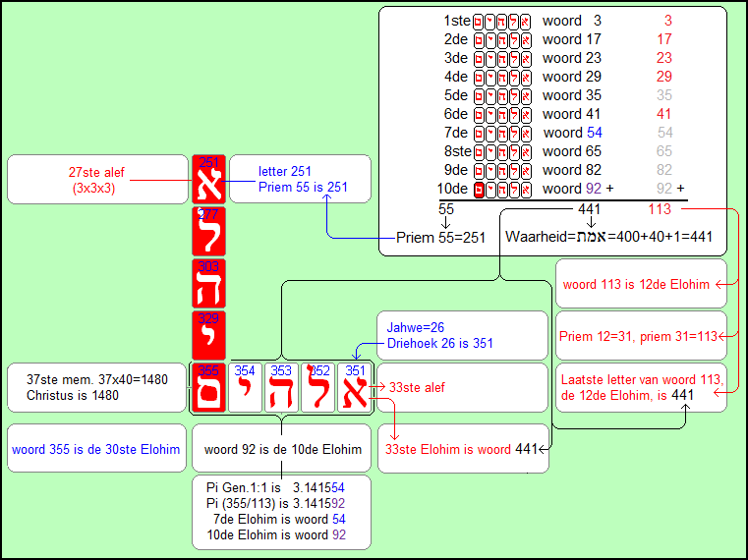
Task: Click the '37ste mem. 37x40=1480' box
Action: [95, 388]
